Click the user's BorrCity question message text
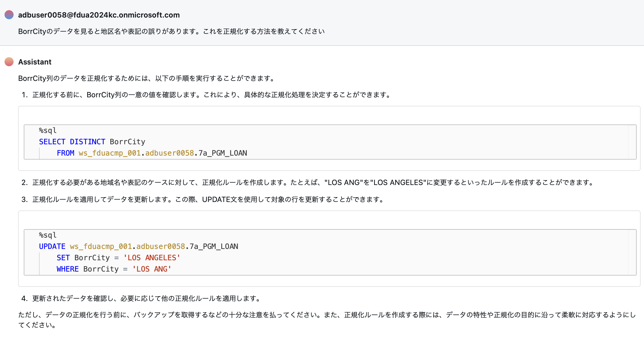Screen dimensions: 644x344 point(171,31)
